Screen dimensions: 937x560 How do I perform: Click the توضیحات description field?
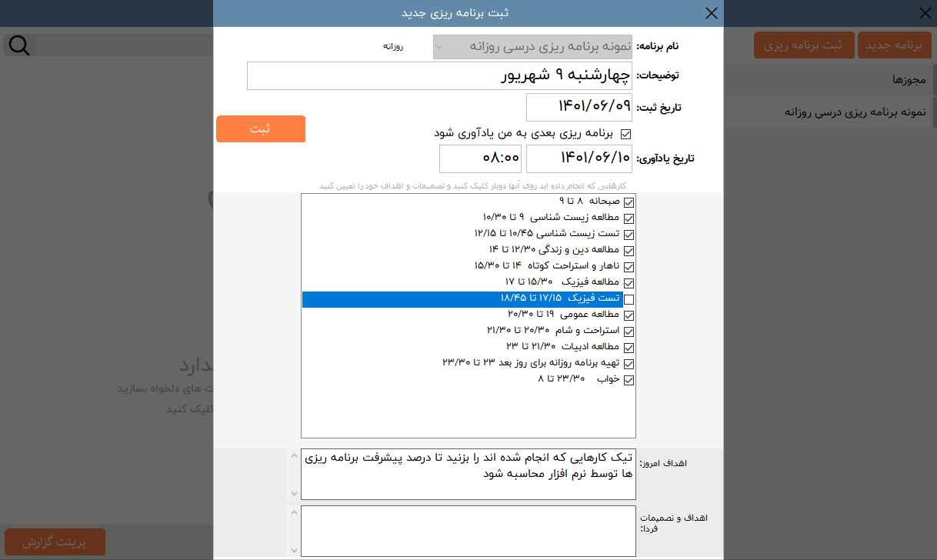(x=439, y=76)
